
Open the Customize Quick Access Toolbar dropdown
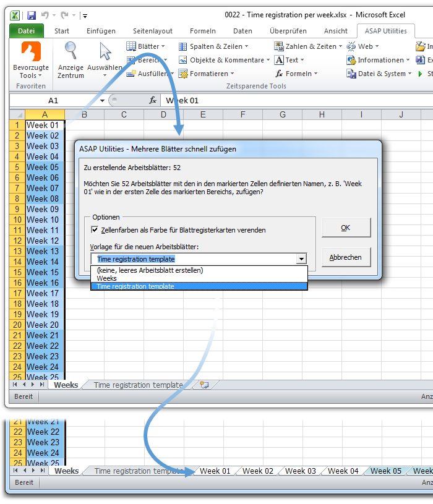tap(85, 15)
